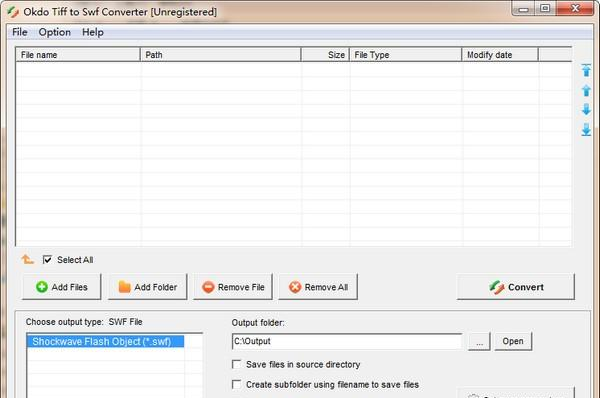
Task: Click the orange up-level arrow icon
Action: (27, 259)
